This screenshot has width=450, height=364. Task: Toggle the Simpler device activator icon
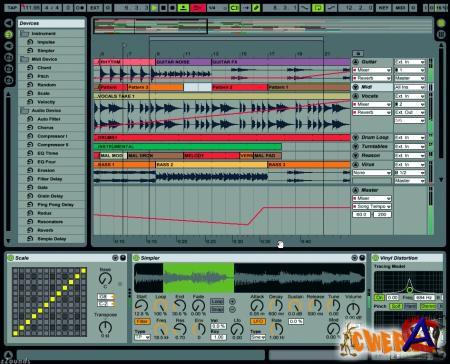tap(136, 258)
